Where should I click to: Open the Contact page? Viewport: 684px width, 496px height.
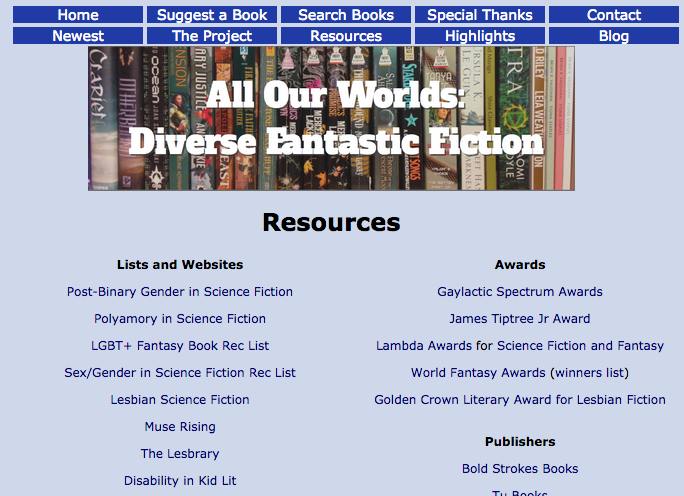[x=614, y=15]
